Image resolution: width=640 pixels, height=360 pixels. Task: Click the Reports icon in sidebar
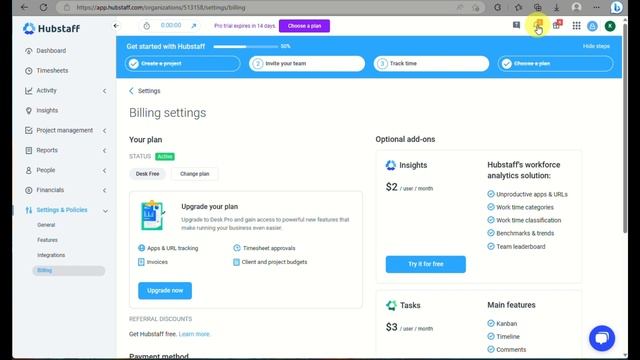coord(28,150)
